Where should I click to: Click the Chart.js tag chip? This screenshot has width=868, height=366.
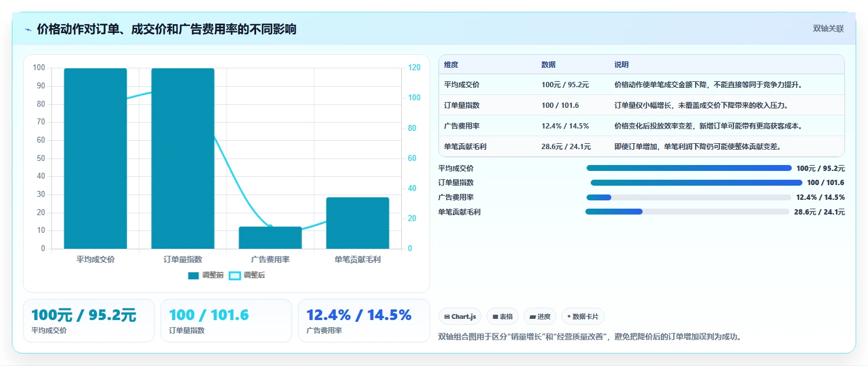point(460,316)
